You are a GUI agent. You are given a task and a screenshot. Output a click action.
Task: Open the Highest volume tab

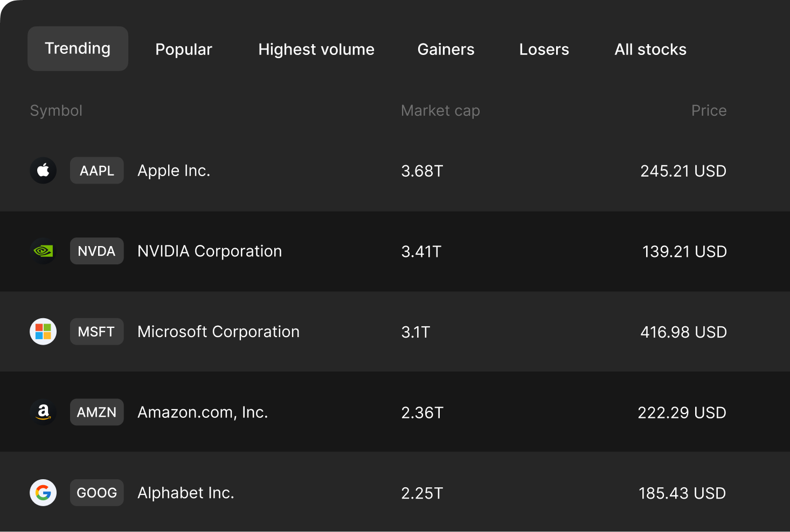[x=316, y=50]
